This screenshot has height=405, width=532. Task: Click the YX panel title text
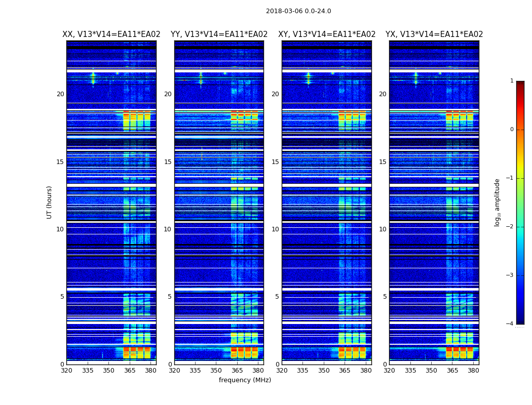pyautogui.click(x=434, y=34)
